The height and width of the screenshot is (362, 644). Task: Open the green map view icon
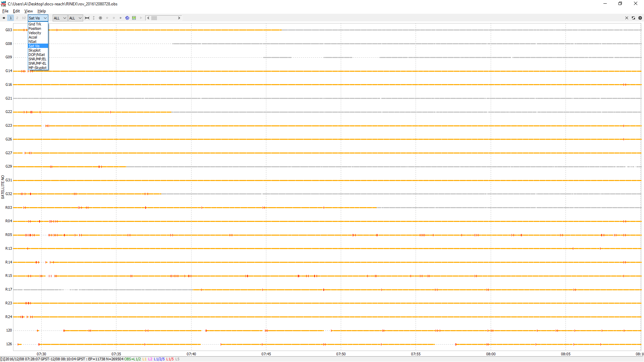tap(134, 18)
